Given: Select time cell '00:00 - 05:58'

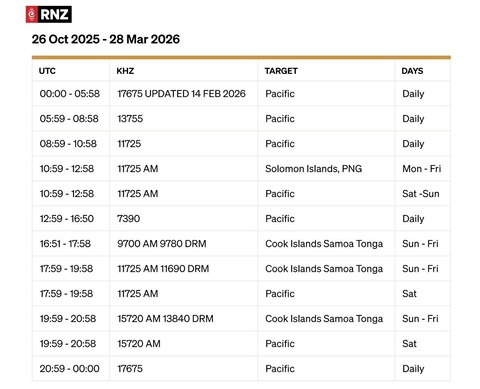Looking at the screenshot, I should (70, 94).
